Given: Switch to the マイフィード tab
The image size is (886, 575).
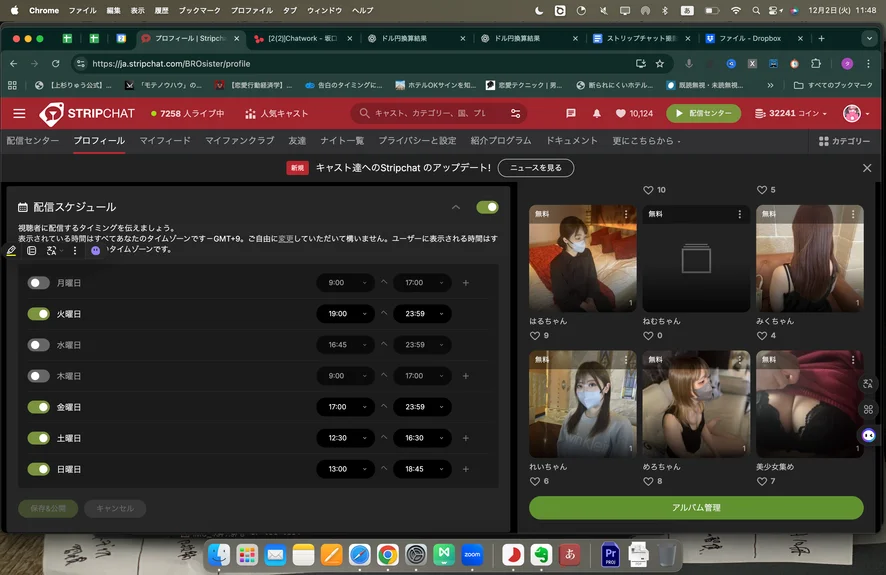Looking at the screenshot, I should click(165, 141).
